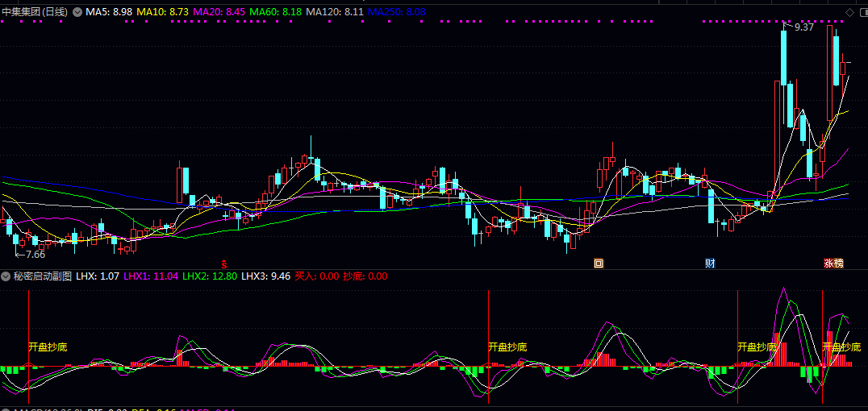Click the leftmost 开盘抄底 signal label
The height and width of the screenshot is (411, 868).
(48, 347)
